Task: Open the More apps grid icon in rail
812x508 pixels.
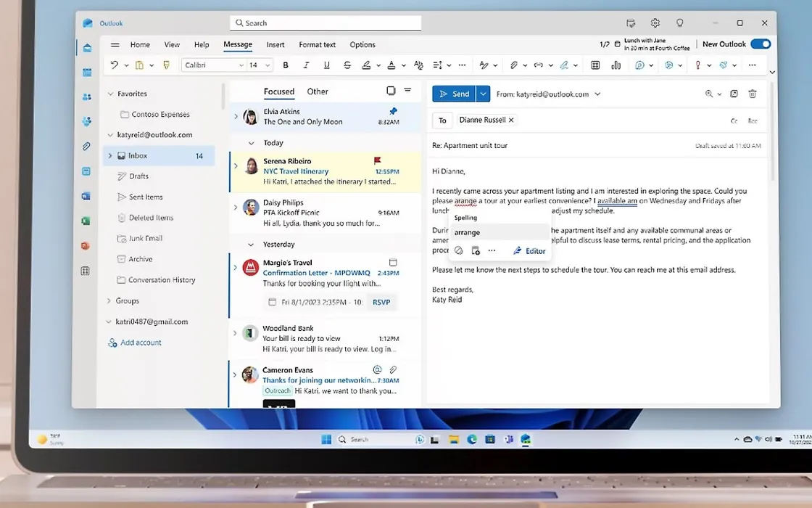Action: pyautogui.click(x=86, y=271)
